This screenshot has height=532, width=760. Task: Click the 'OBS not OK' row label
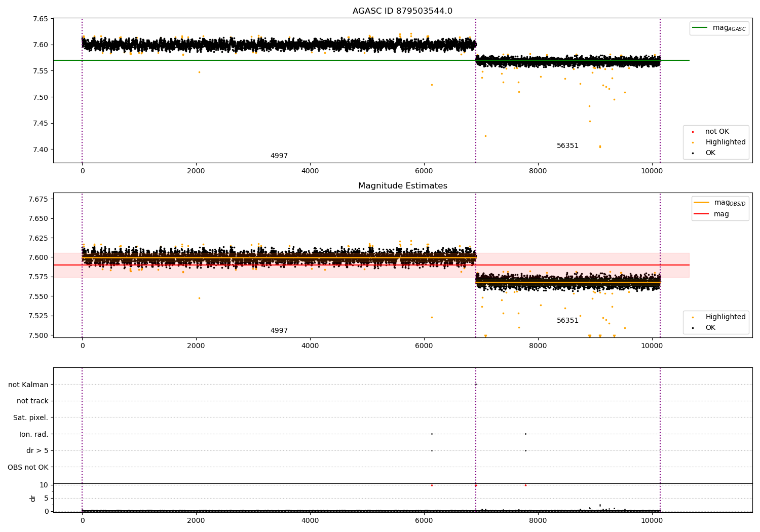[28, 467]
